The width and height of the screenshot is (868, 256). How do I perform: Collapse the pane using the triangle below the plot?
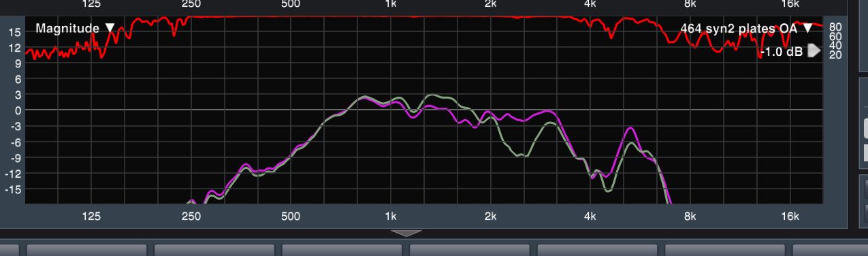point(407,233)
